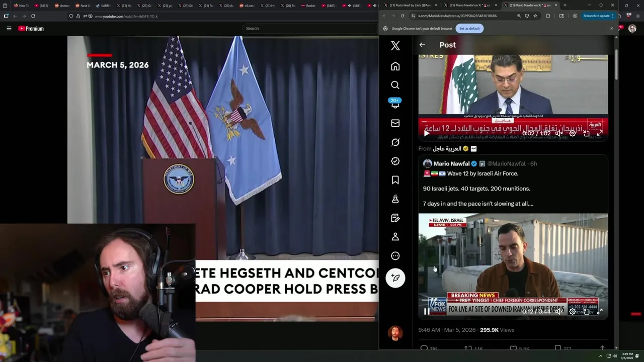Open the X Messages envelope icon
This screenshot has height=362, width=644.
pos(395,123)
